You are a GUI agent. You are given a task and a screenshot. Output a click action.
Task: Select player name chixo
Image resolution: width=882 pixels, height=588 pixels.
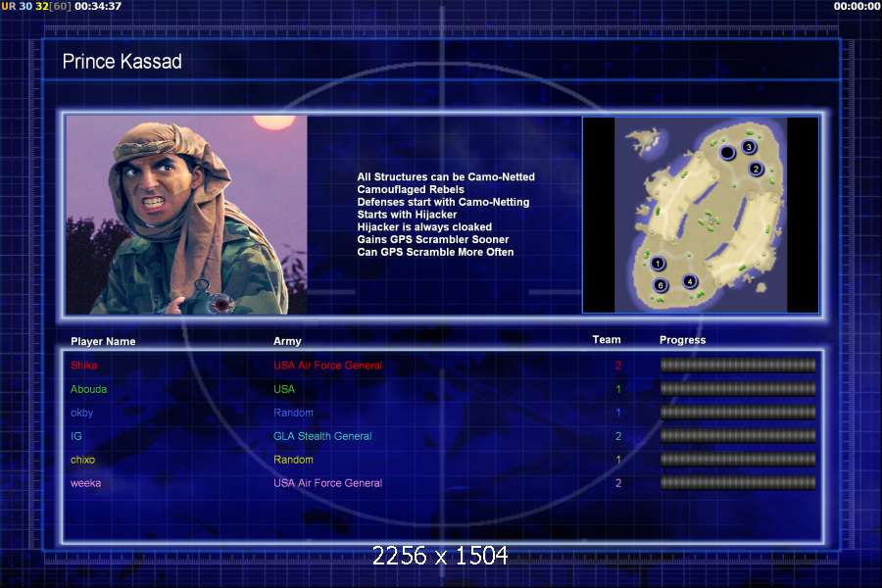[82, 460]
